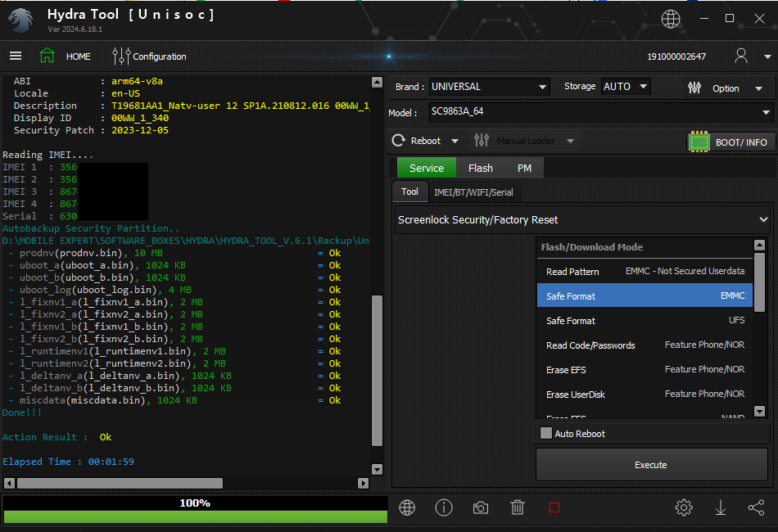This screenshot has height=532, width=778.
Task: Click the share icon
Action: [x=756, y=507]
